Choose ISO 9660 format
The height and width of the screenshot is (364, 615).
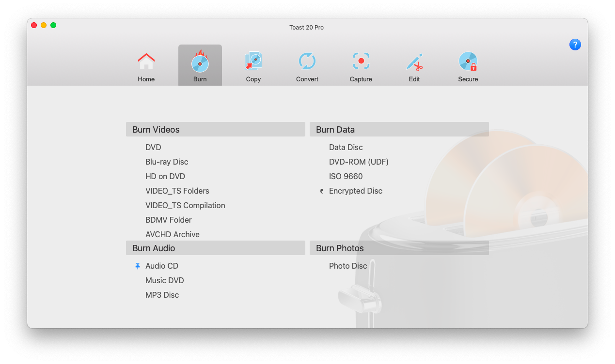[x=346, y=176]
